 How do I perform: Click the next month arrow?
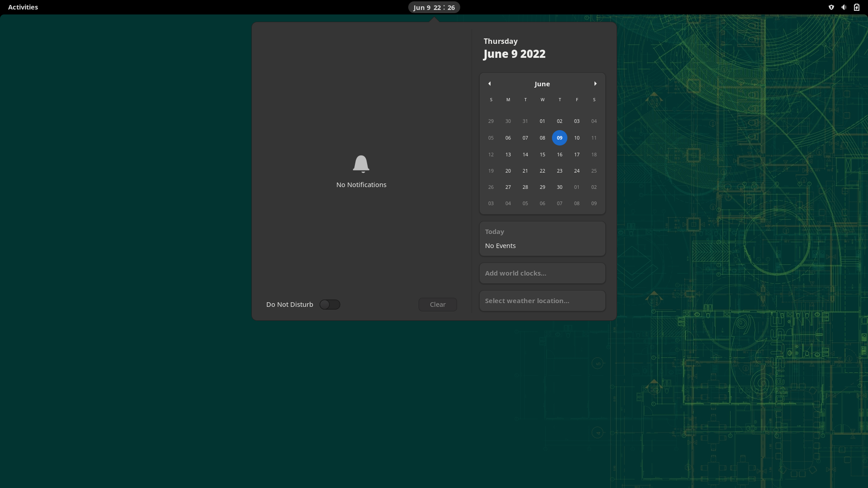595,84
